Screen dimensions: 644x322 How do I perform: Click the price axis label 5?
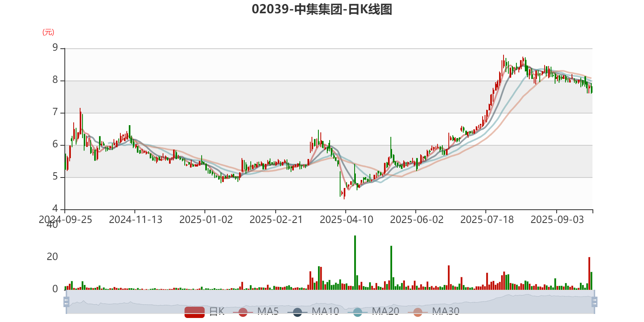point(55,177)
